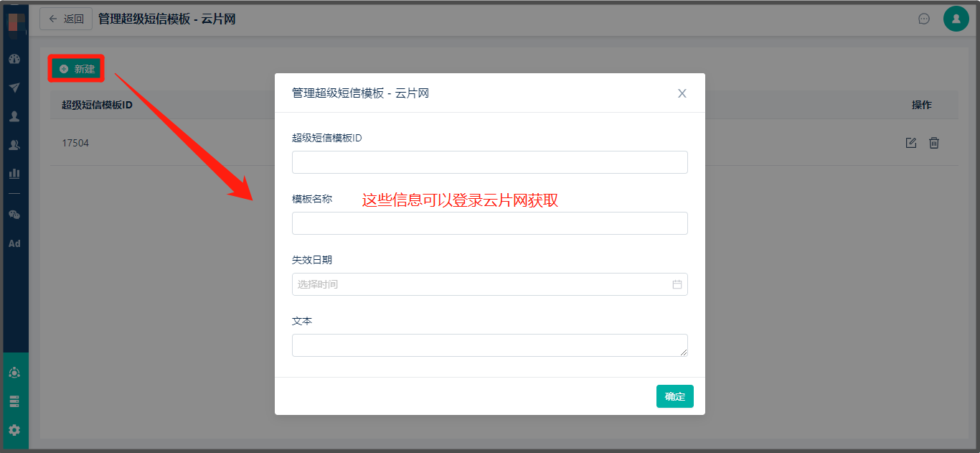Click the 新建 create button
The width and height of the screenshot is (980, 453).
tap(77, 69)
